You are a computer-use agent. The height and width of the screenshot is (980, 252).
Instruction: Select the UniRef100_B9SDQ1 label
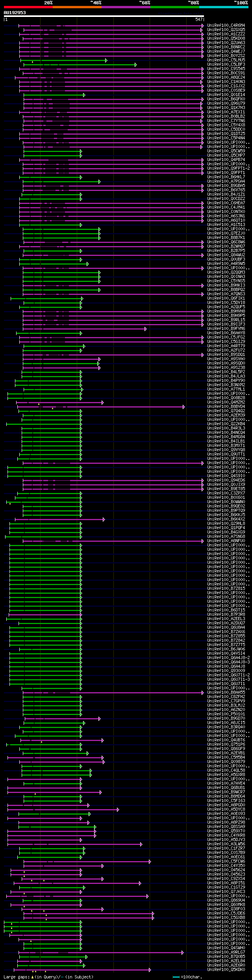[226, 355]
